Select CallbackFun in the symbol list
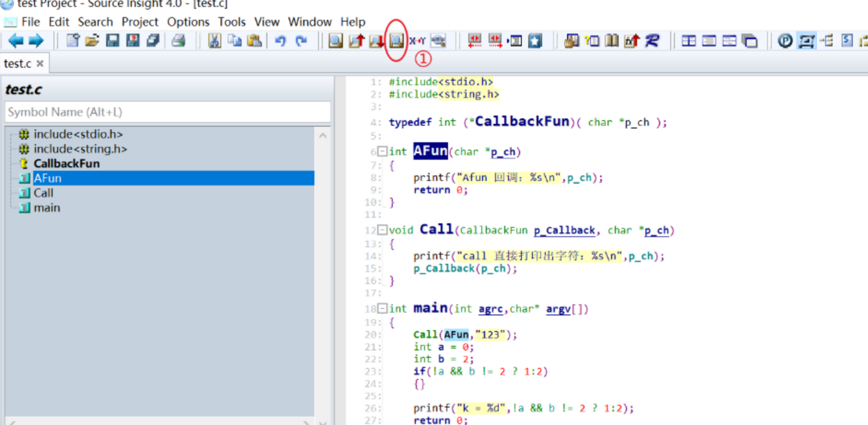Image resolution: width=868 pixels, height=425 pixels. pos(66,163)
